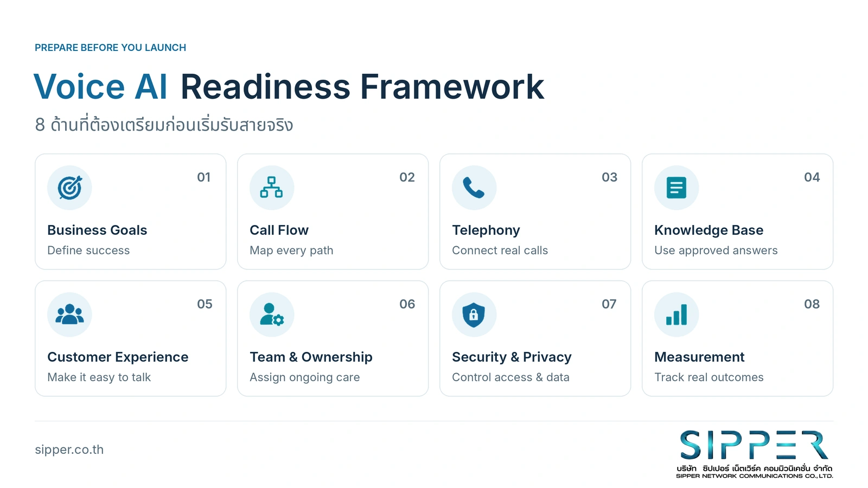
Task: Click the target icon for Business Goals
Action: pyautogui.click(x=69, y=188)
